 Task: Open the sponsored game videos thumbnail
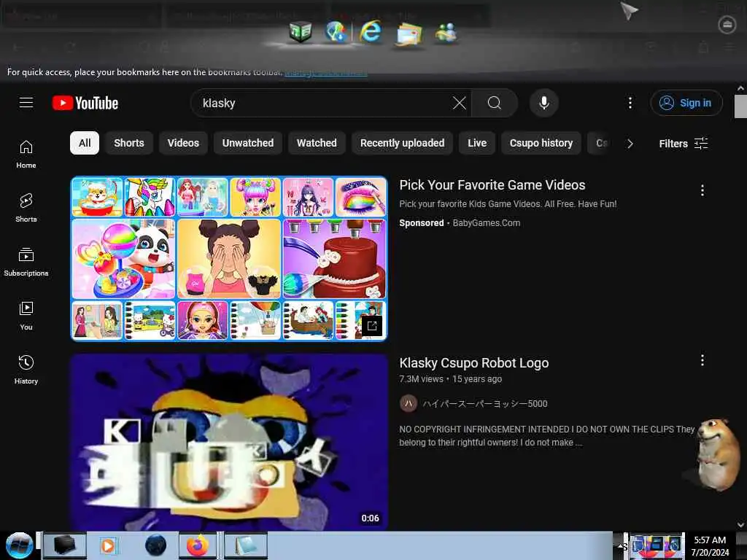(229, 259)
